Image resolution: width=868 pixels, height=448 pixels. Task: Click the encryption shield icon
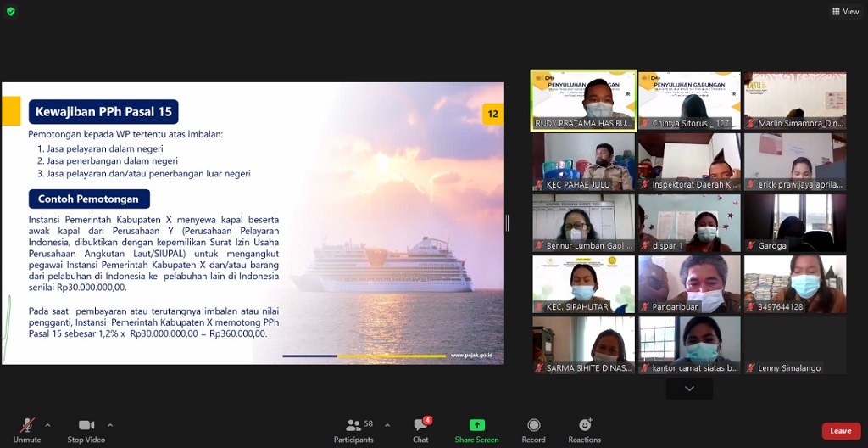tap(11, 12)
